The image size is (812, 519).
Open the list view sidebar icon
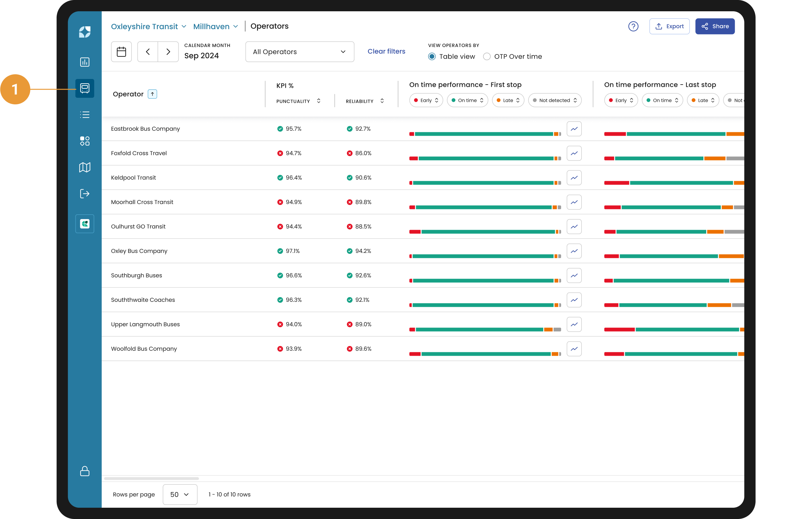pos(85,115)
